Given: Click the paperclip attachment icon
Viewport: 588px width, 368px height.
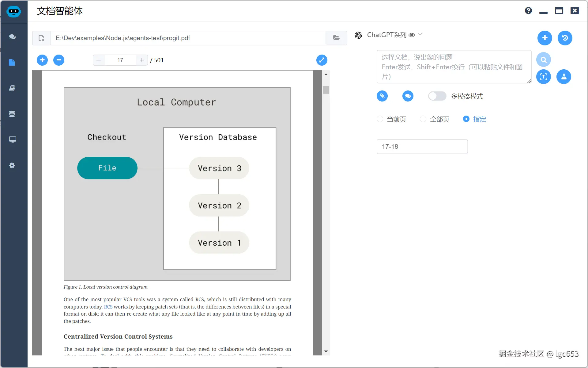Looking at the screenshot, I should pyautogui.click(x=382, y=96).
